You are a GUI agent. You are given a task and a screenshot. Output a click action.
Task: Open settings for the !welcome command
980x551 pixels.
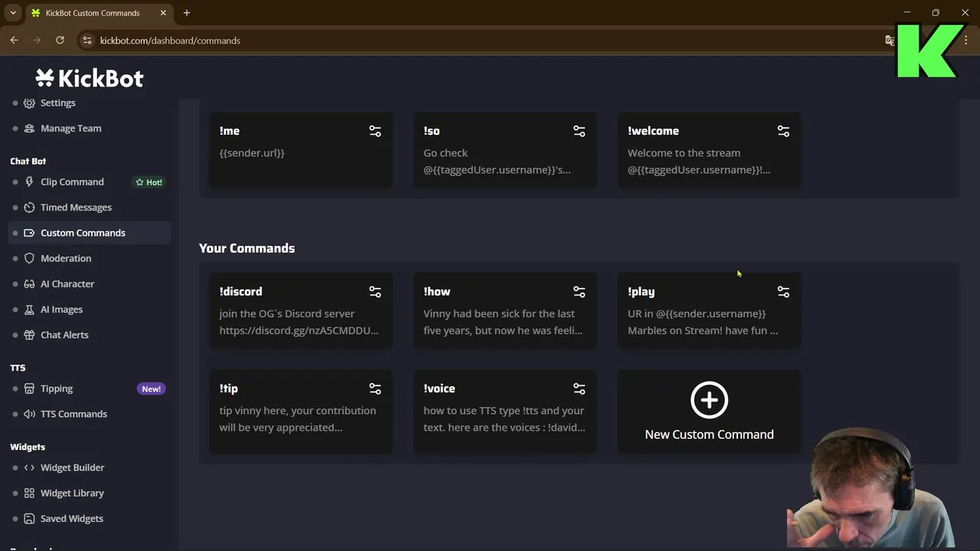783,131
